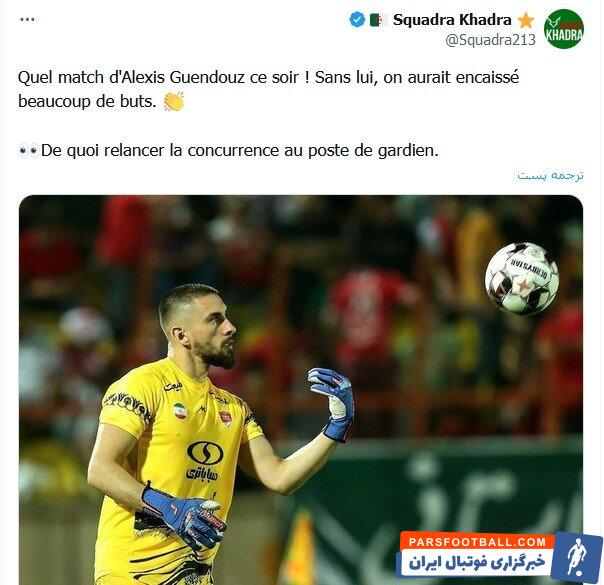Open the @Squadra213 handle link
Viewport: 604px width, 585px height.
490,40
